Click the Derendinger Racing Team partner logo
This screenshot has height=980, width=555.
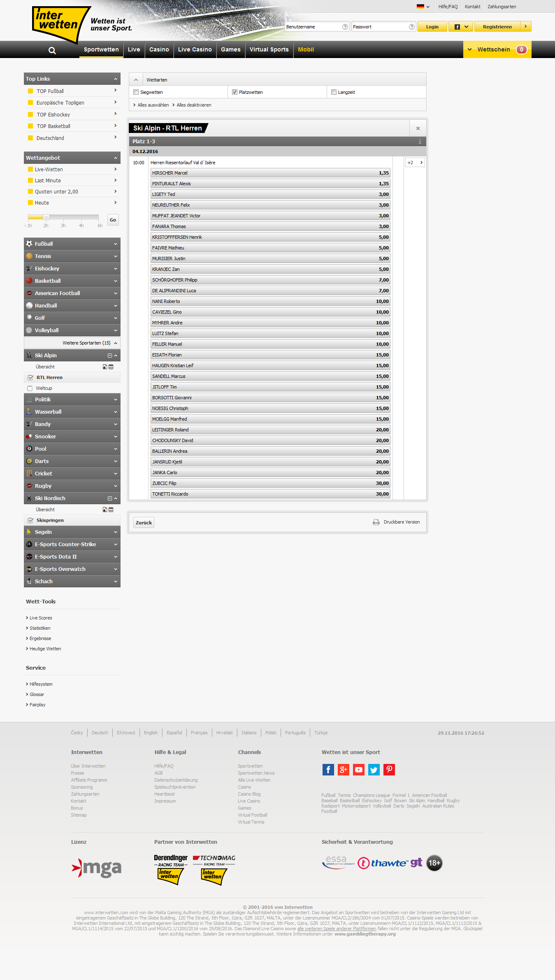coord(171,869)
